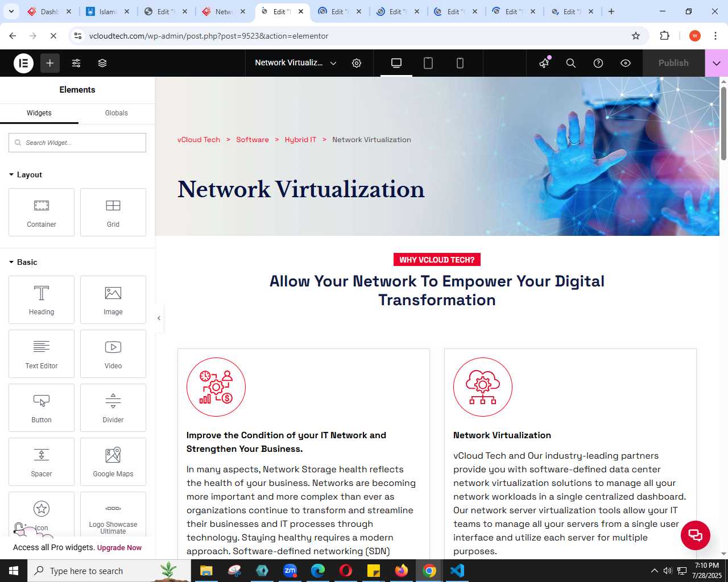Follow the vCloud Tech breadcrumb link
This screenshot has height=582, width=728.
click(198, 140)
